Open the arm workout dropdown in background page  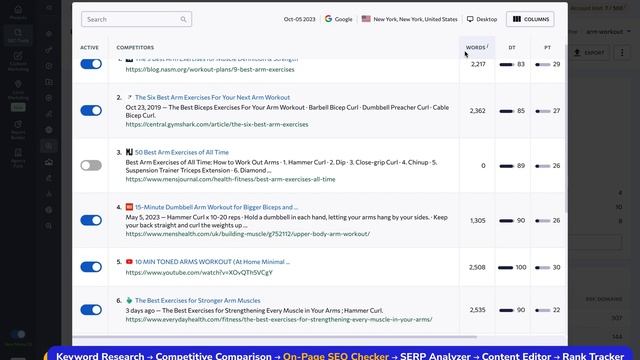609,31
